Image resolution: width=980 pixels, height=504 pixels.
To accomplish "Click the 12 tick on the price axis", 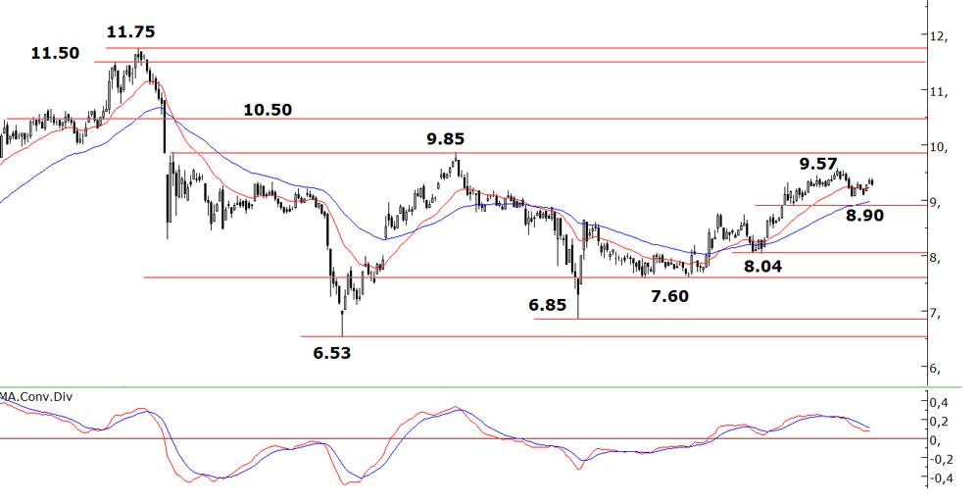I will pyautogui.click(x=938, y=36).
